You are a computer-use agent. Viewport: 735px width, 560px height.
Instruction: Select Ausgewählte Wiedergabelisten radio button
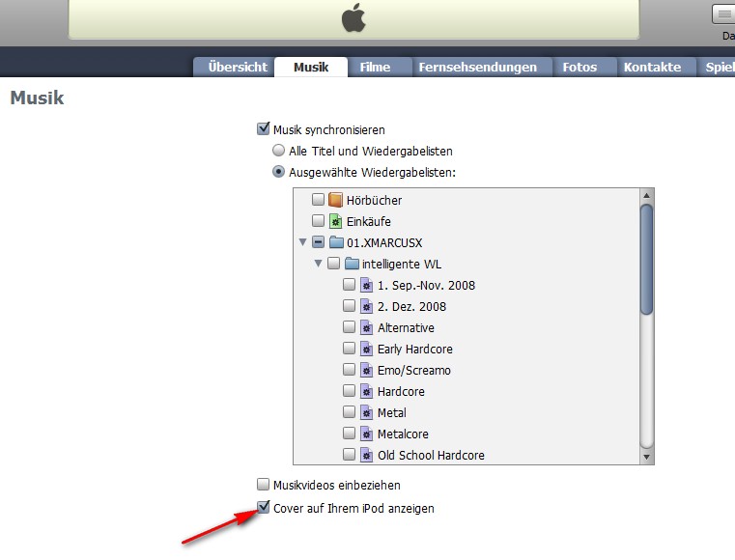click(x=278, y=172)
